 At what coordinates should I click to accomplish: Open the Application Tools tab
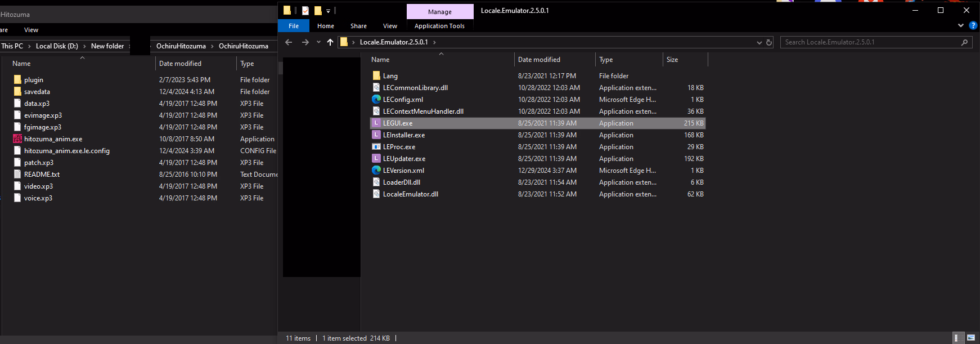(439, 26)
